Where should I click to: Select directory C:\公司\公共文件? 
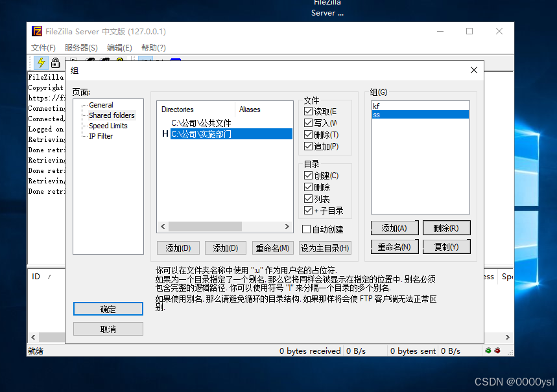point(201,123)
